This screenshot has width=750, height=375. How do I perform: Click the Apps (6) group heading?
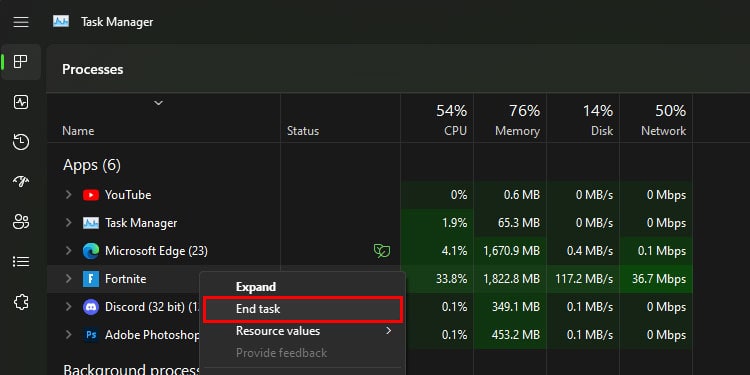point(92,165)
